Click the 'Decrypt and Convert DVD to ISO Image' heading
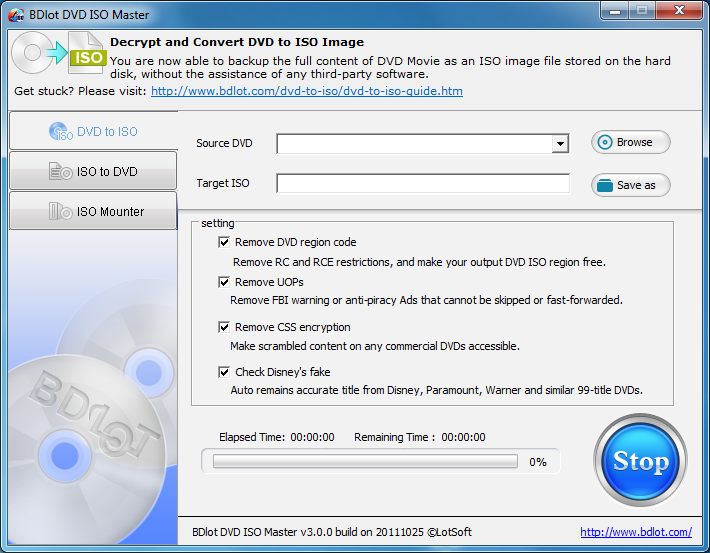This screenshot has height=553, width=710. coord(237,42)
